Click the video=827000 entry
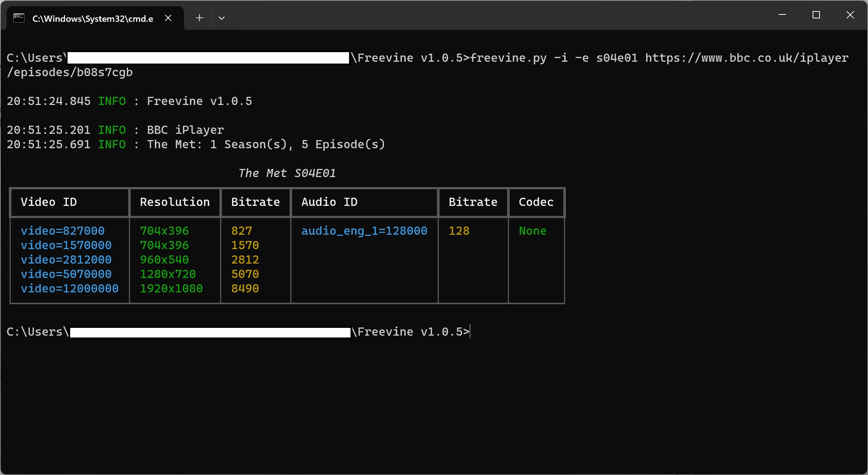Image resolution: width=868 pixels, height=475 pixels. pyautogui.click(x=62, y=231)
